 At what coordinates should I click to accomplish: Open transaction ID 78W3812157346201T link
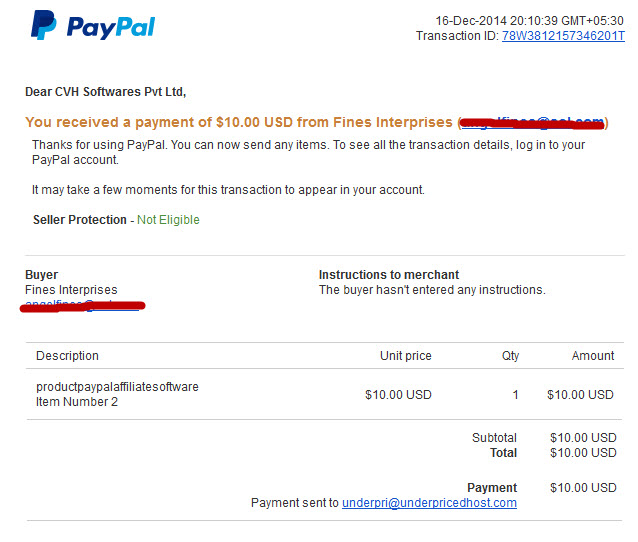(x=563, y=36)
